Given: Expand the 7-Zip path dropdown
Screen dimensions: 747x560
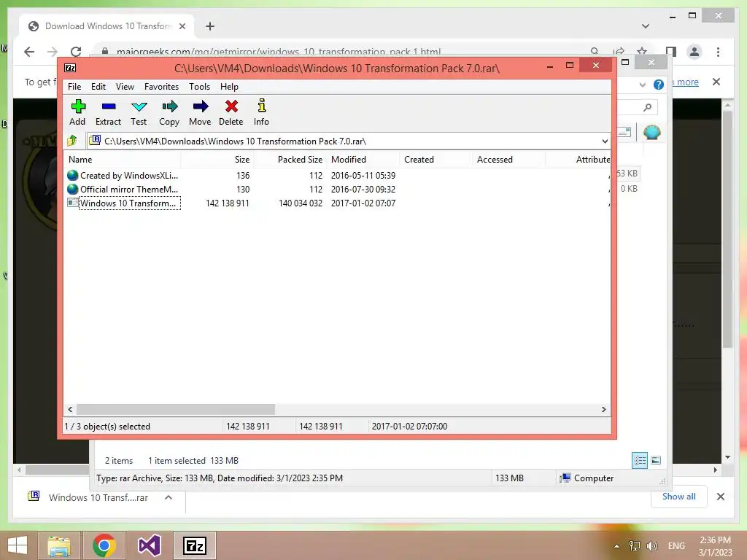Looking at the screenshot, I should click(605, 141).
